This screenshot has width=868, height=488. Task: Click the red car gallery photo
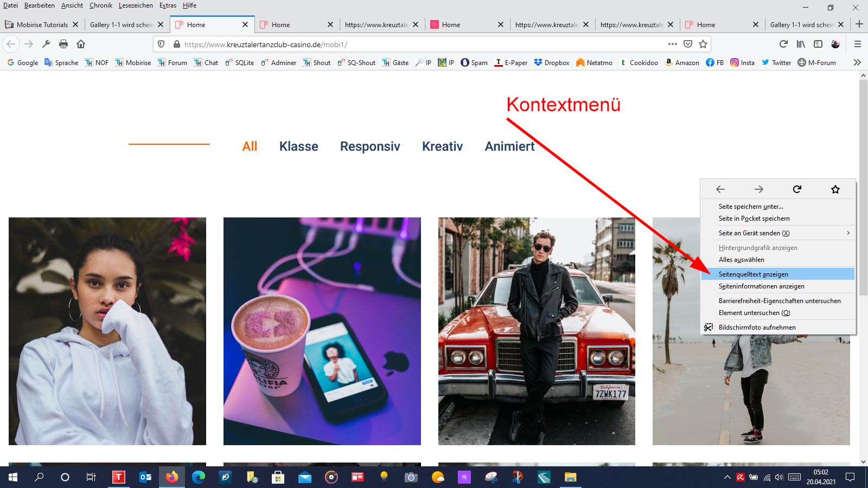point(537,331)
